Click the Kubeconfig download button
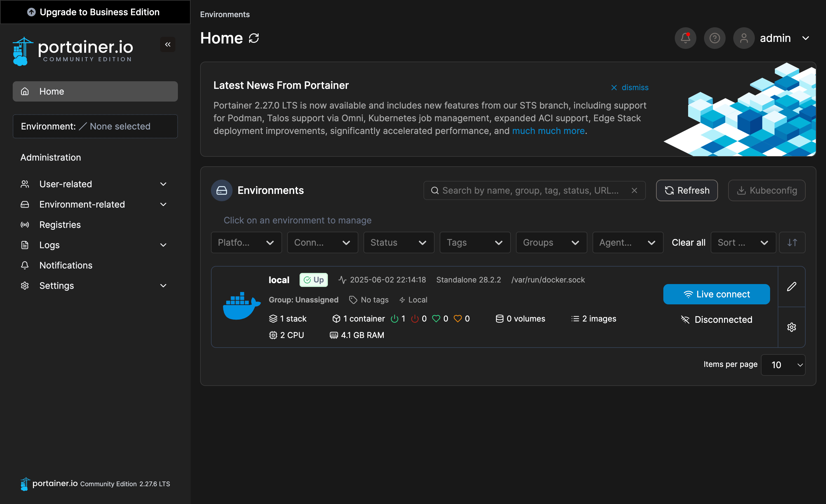 pyautogui.click(x=766, y=190)
